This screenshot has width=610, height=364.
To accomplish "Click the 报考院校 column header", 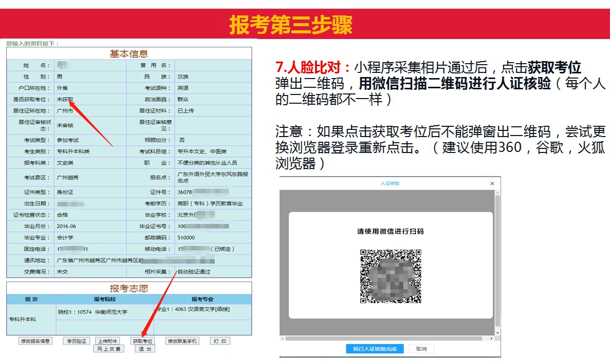I will coord(105,299).
